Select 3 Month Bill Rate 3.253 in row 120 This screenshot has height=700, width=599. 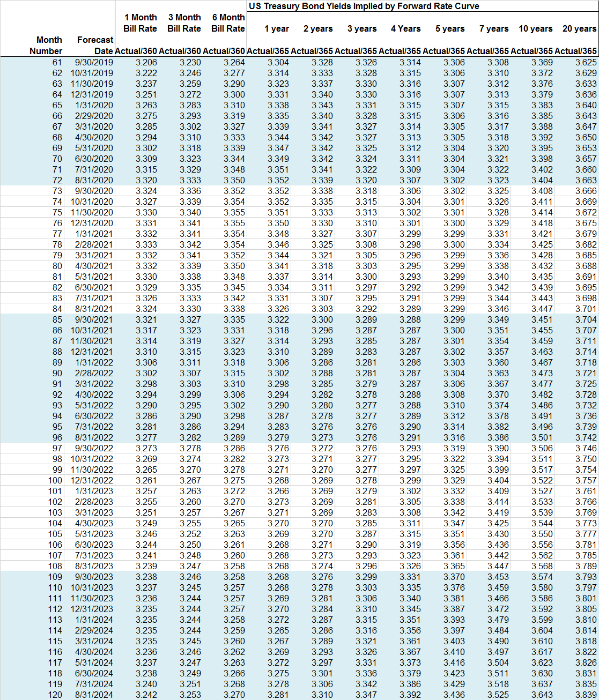coord(190,695)
